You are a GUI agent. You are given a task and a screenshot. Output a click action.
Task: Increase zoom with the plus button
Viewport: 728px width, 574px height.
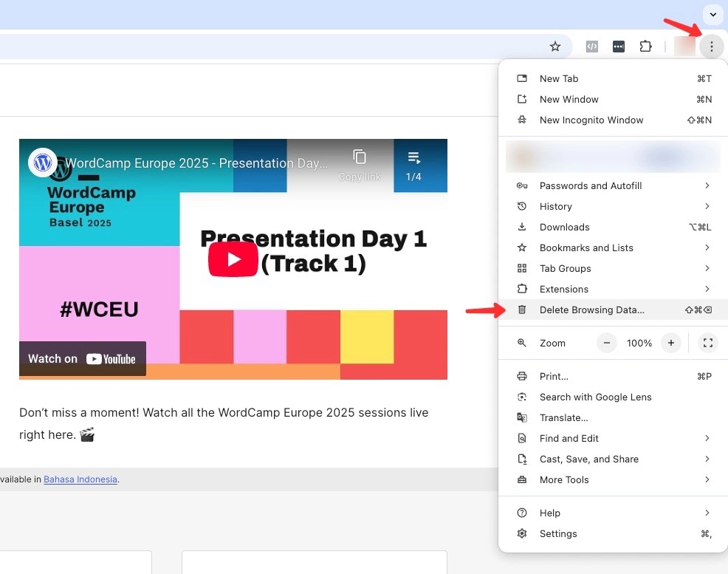tap(671, 343)
